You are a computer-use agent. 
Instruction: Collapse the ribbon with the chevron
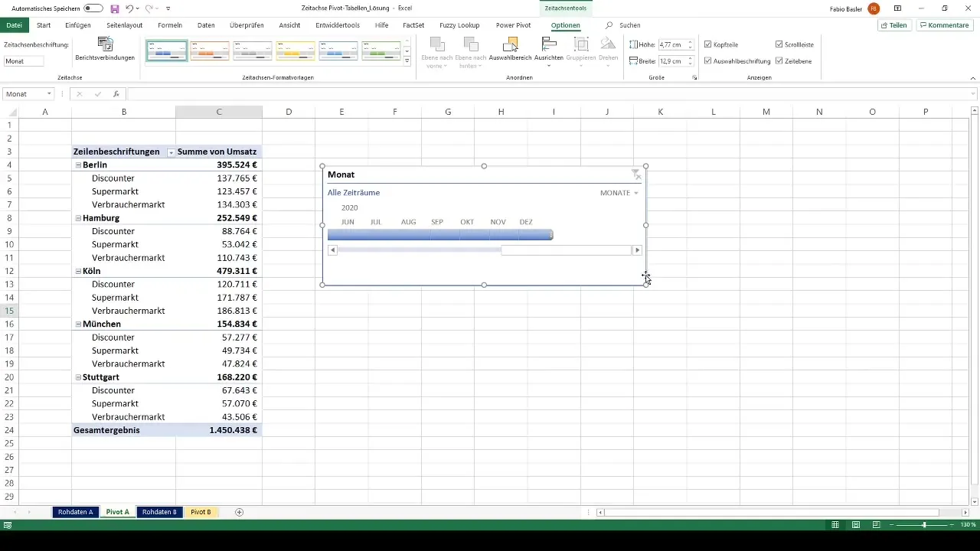[x=973, y=78]
